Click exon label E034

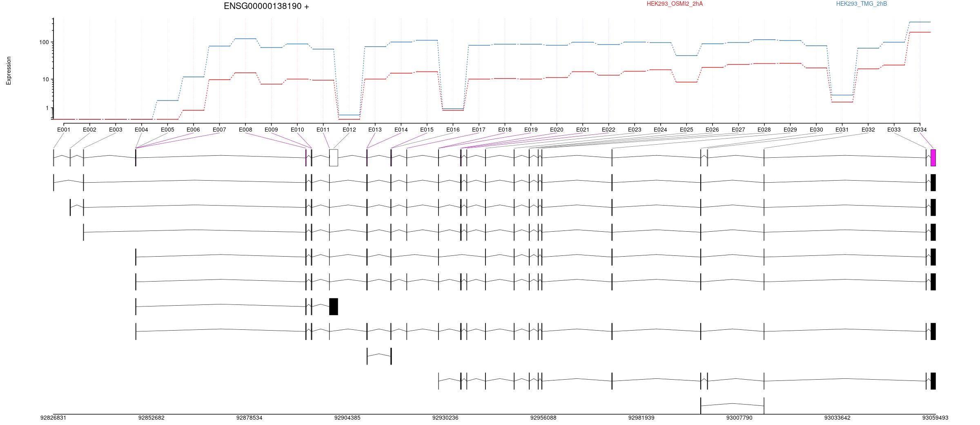pos(920,130)
